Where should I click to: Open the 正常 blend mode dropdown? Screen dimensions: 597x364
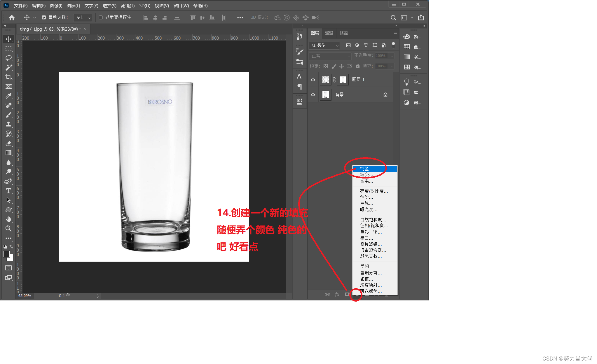pos(330,56)
